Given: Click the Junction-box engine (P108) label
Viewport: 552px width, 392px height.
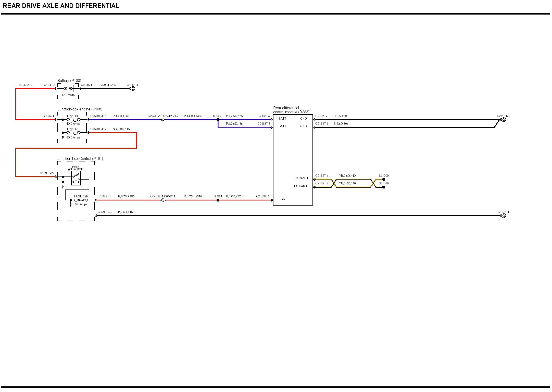Looking at the screenshot, I should click(80, 109).
